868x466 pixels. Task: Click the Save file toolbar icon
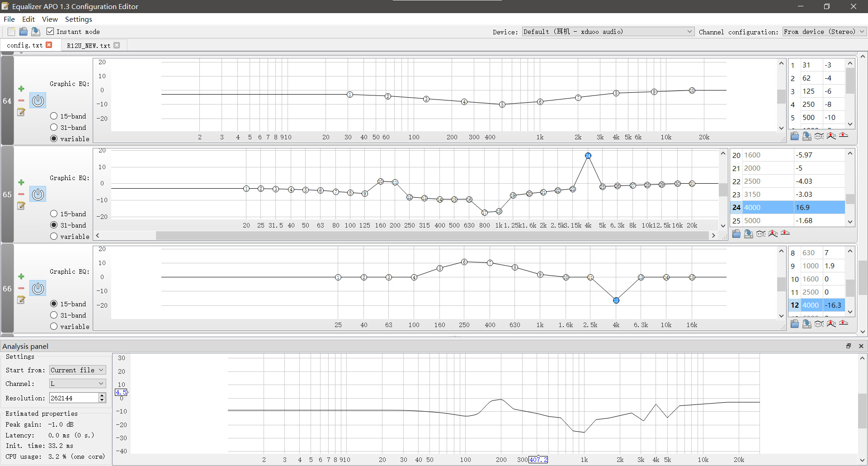(x=36, y=32)
